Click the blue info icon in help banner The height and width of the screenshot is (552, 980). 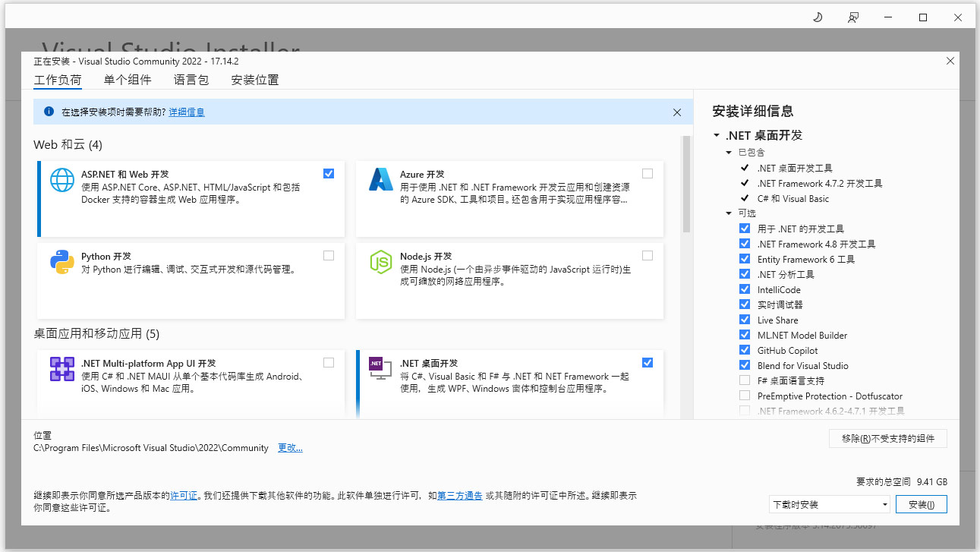(49, 112)
